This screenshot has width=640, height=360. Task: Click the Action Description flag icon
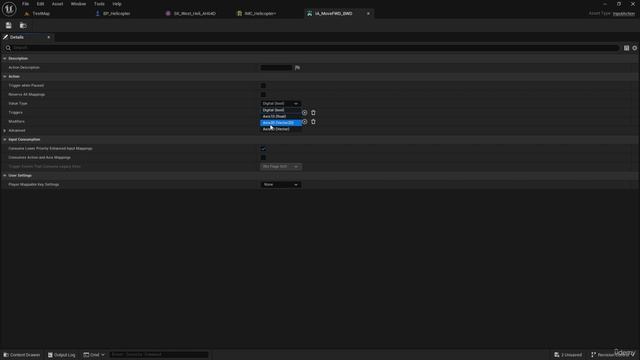click(x=297, y=68)
